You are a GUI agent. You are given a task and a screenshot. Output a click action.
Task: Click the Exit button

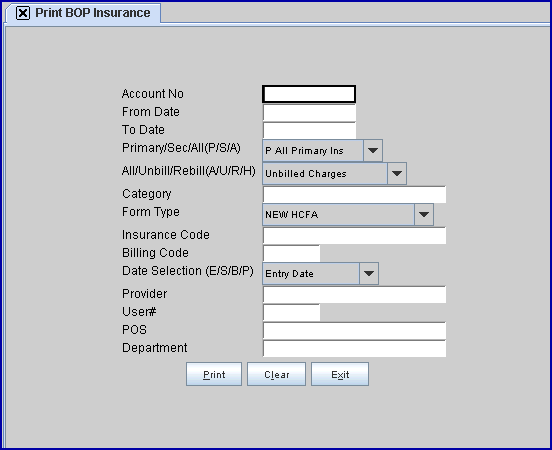click(340, 374)
